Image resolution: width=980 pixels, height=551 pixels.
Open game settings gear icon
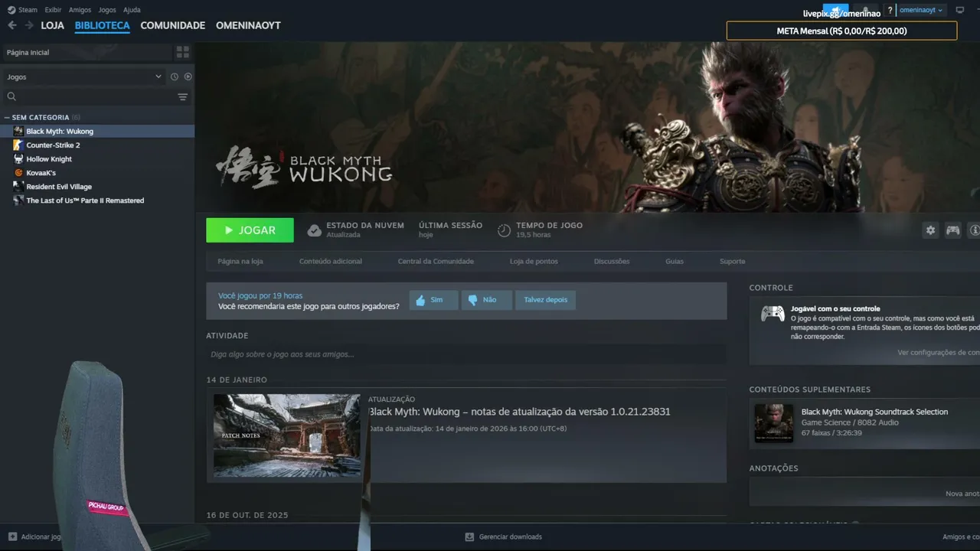tap(930, 230)
